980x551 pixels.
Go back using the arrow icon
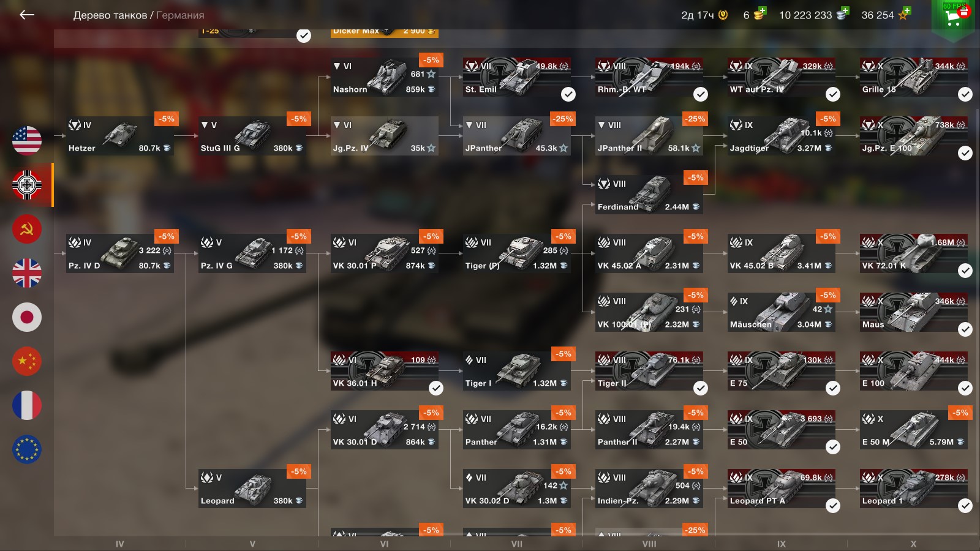[27, 15]
